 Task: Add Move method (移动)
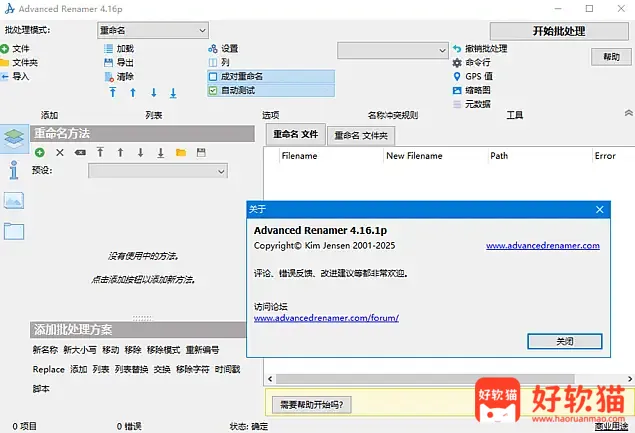coord(111,350)
